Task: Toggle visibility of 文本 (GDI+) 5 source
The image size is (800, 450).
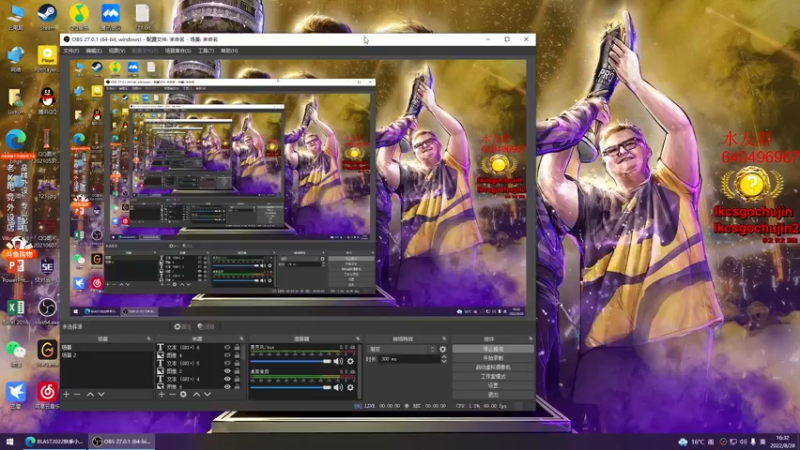Action: click(x=228, y=363)
